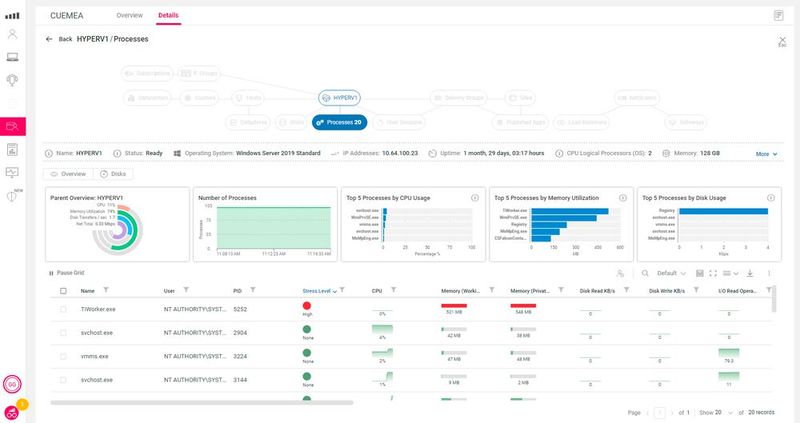
Task: Open the GG user avatar
Action: pos(13,384)
